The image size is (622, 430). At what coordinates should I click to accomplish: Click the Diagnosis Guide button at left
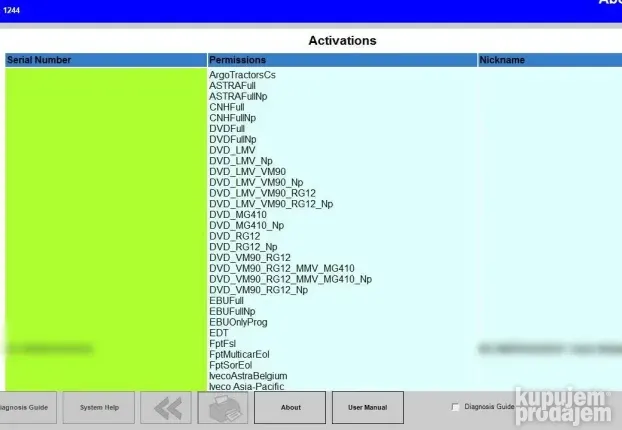(26, 407)
